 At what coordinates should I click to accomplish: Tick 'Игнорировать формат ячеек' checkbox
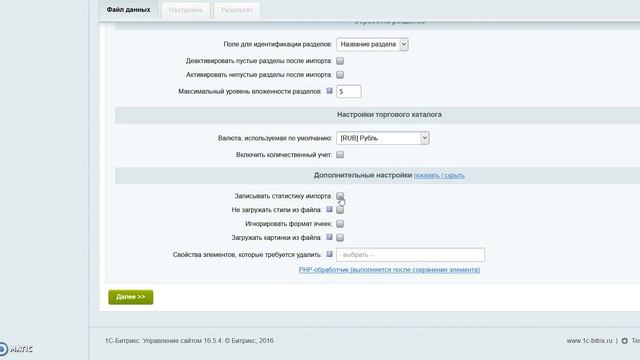340,224
